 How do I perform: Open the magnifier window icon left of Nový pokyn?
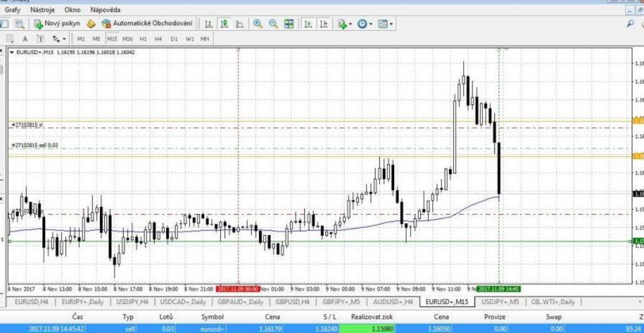tap(19, 24)
